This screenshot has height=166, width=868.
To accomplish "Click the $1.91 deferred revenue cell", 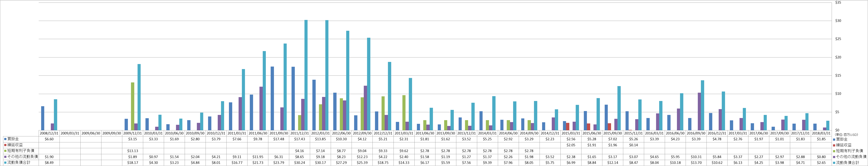I will tap(591, 145).
